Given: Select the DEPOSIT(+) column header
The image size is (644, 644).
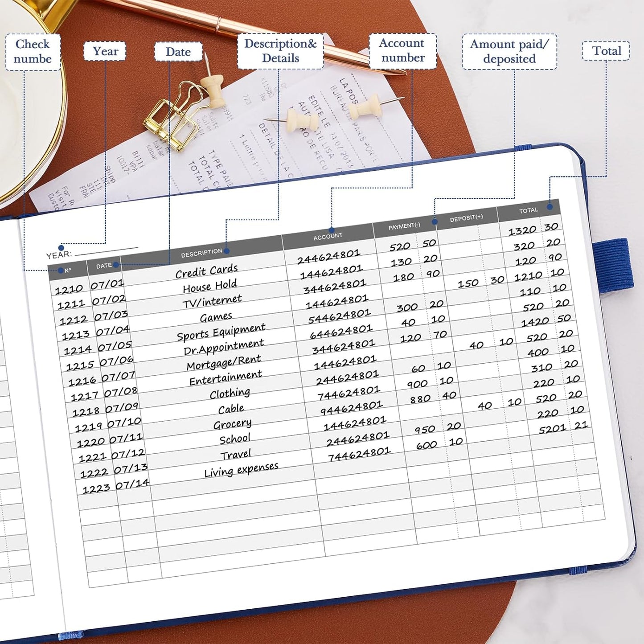Looking at the screenshot, I should pos(466,218).
